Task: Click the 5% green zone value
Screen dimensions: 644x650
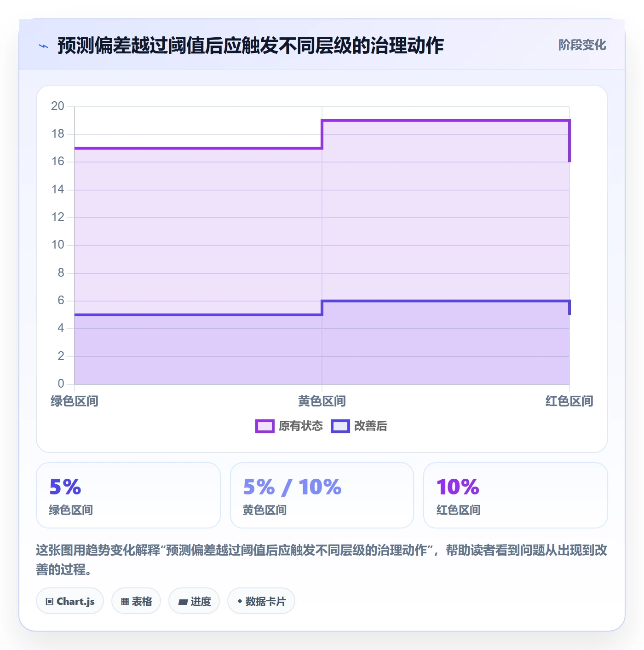Action: (x=65, y=487)
